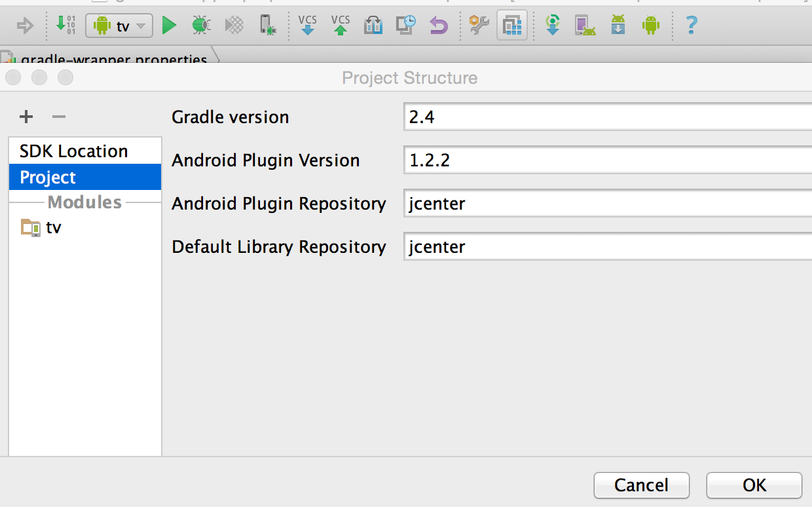
Task: Click the Make Project binary icon
Action: tap(66, 26)
